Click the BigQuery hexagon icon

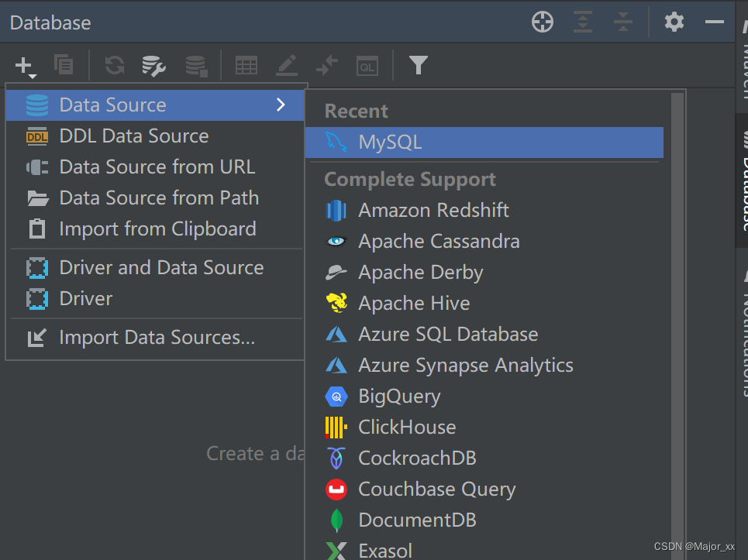[336, 397]
